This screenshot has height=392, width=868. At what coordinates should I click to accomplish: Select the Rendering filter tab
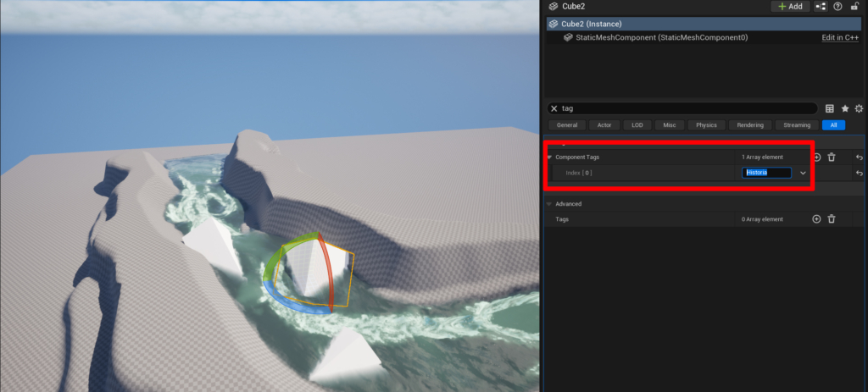749,125
